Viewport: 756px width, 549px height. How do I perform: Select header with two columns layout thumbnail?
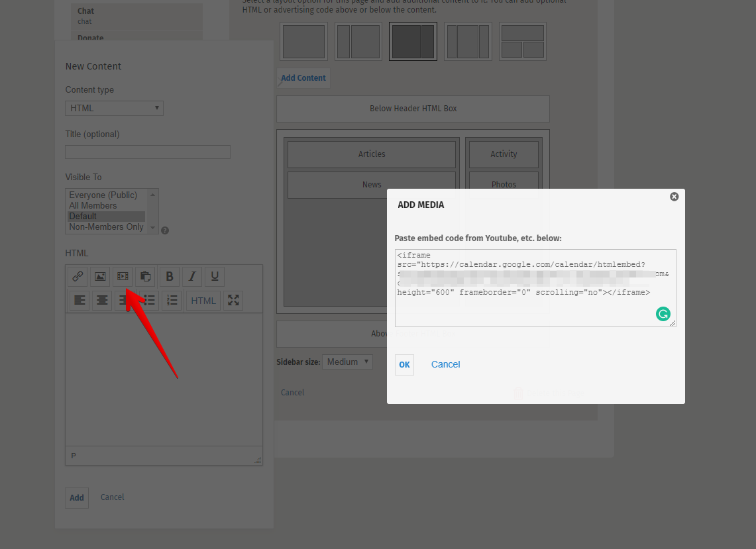tap(523, 42)
